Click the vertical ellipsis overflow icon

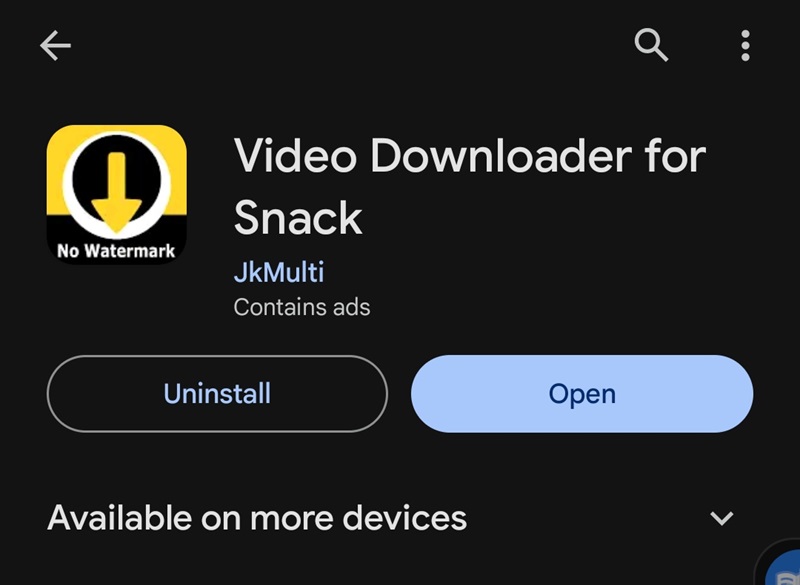pos(745,45)
